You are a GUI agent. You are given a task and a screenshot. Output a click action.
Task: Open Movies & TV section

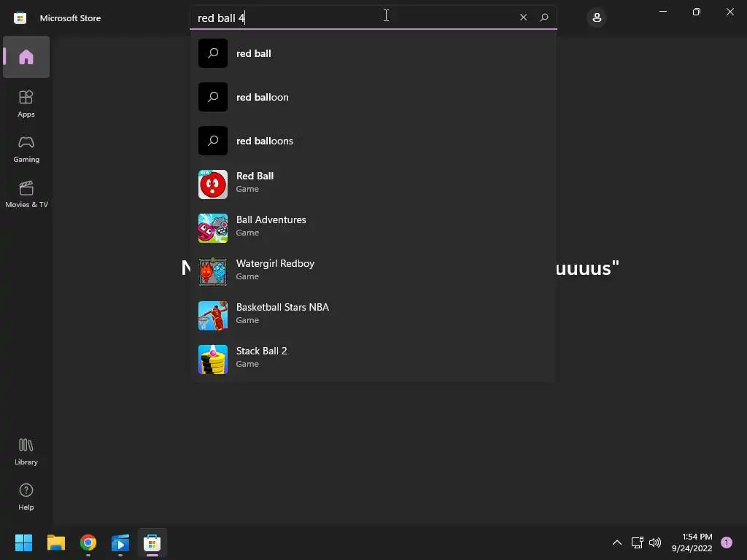26,194
